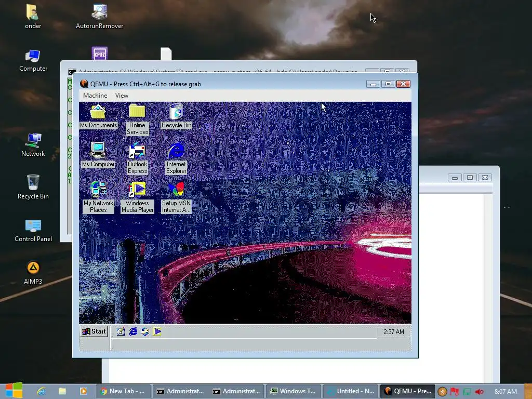Launch Windows Media Player shortcut in guest
This screenshot has width=532, height=399.
[137, 197]
